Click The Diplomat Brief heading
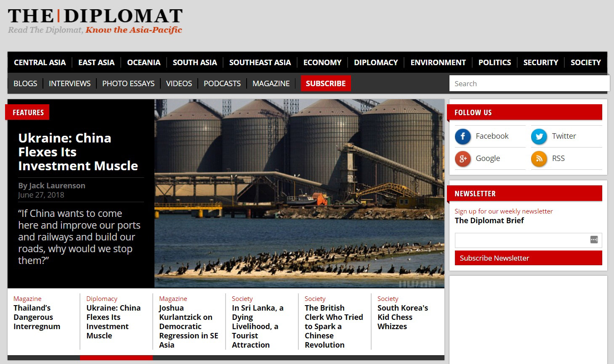This screenshot has width=614, height=364. [489, 221]
